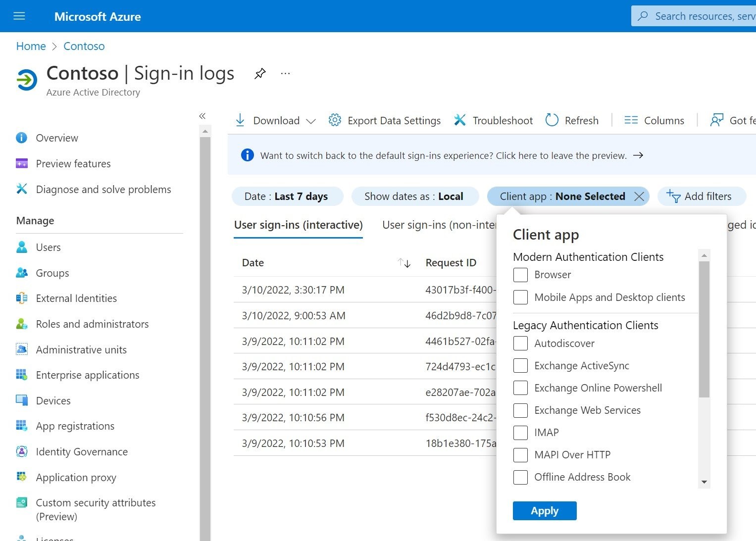Select Identity Governance icon
Image resolution: width=756 pixels, height=541 pixels.
[22, 451]
